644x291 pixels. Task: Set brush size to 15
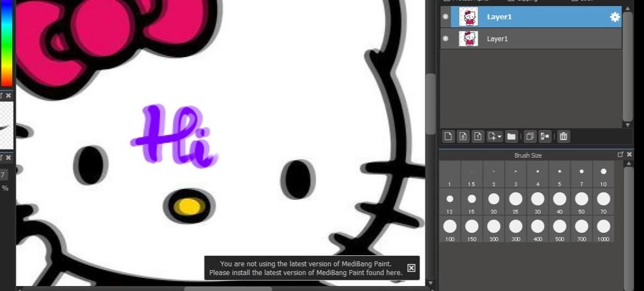click(472, 202)
